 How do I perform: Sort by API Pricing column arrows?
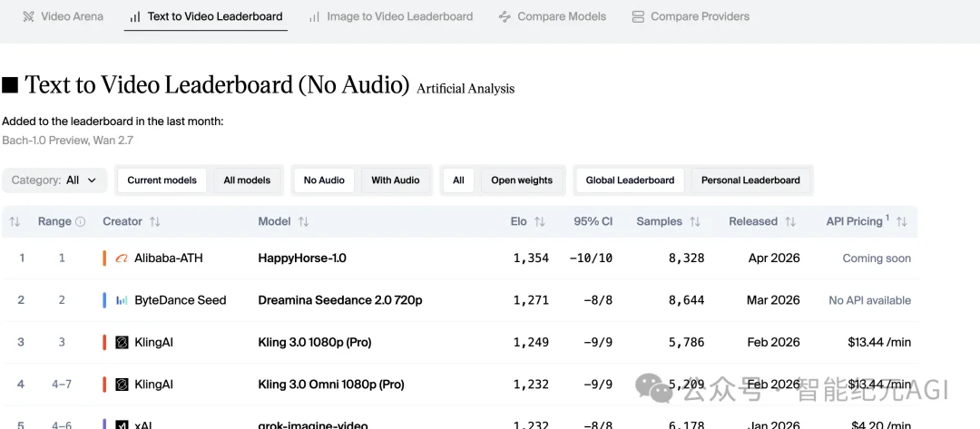[x=901, y=221]
